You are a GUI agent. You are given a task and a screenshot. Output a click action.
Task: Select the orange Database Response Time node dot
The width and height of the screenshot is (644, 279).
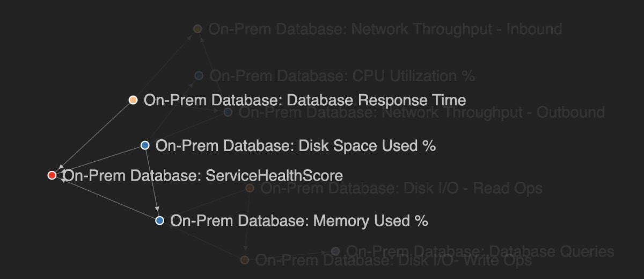pos(133,100)
